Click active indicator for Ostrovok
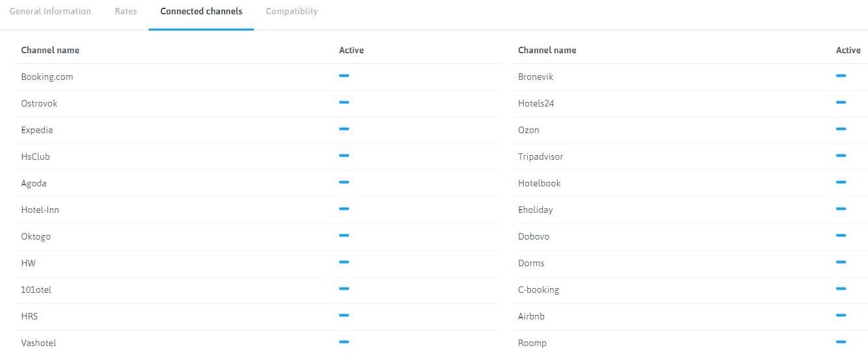The width and height of the screenshot is (868, 361). pyautogui.click(x=344, y=103)
